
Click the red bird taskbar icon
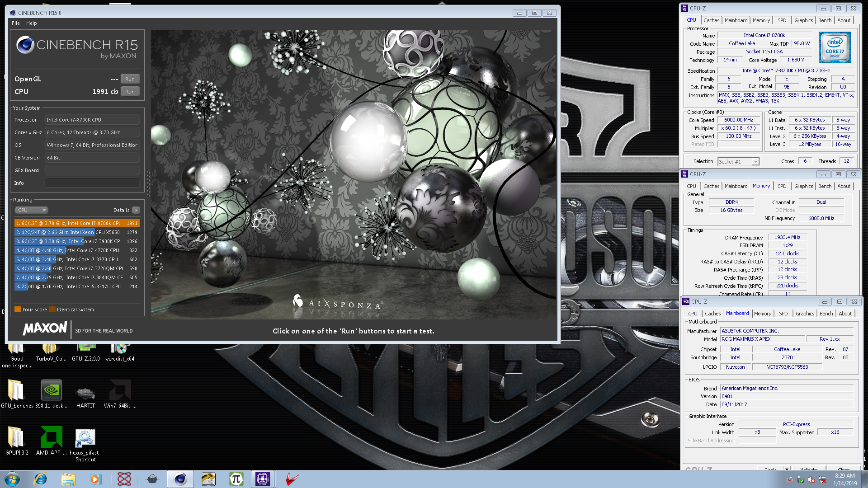[292, 479]
